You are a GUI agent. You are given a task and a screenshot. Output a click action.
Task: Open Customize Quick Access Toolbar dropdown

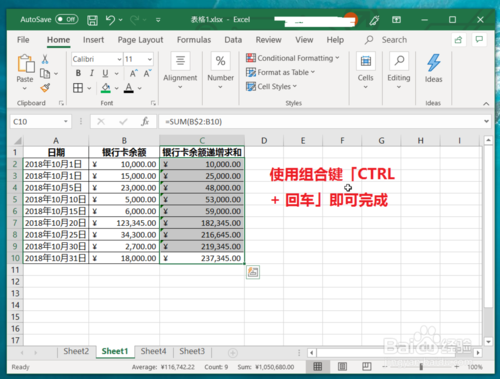158,20
